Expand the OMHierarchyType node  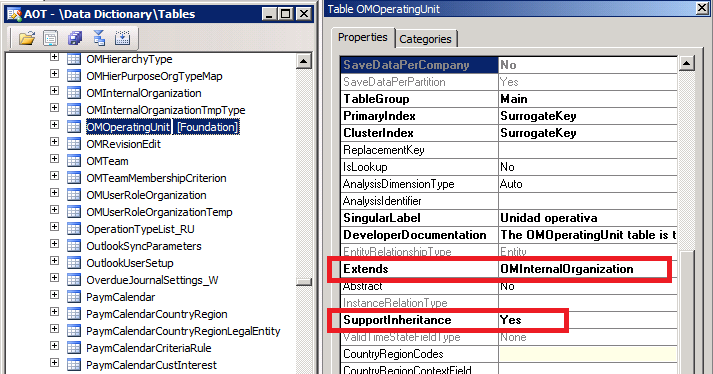click(55, 57)
